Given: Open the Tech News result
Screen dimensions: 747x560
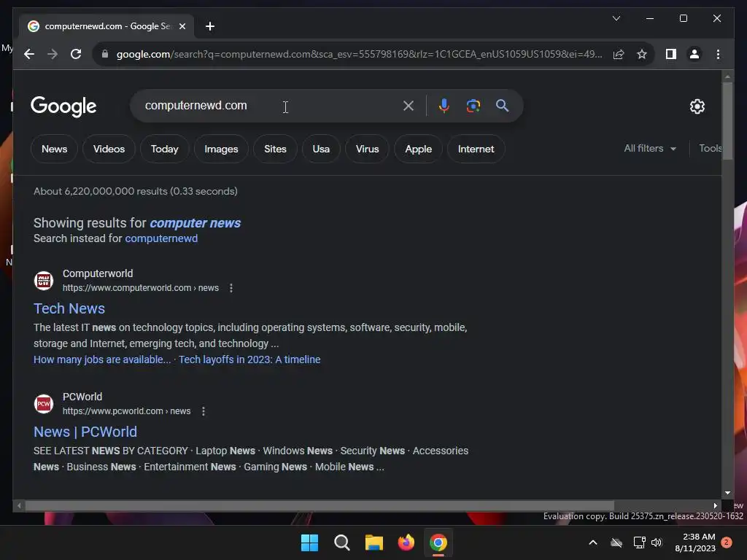Looking at the screenshot, I should (69, 308).
